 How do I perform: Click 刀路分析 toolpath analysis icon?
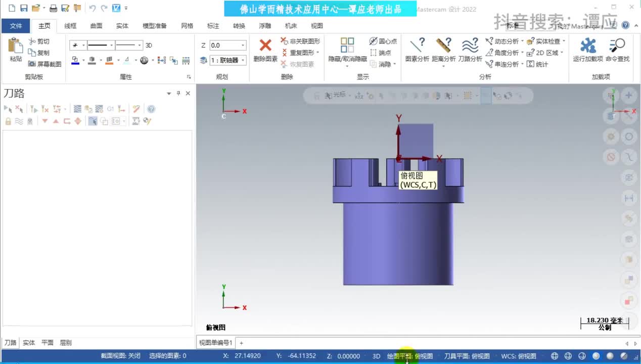point(470,45)
